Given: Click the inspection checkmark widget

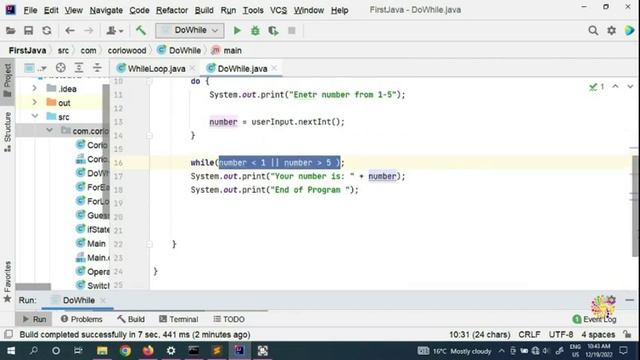Looking at the screenshot, I should tap(597, 87).
